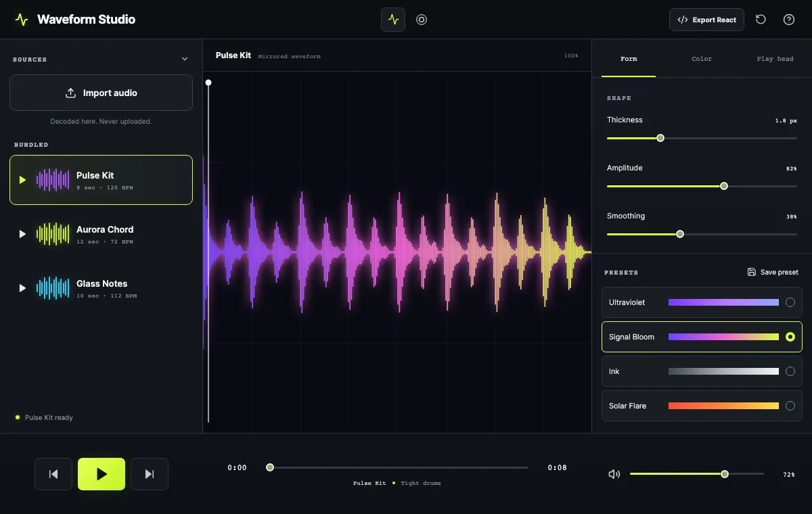The height and width of the screenshot is (514, 812).
Task: Play the Aurora Chord preview triangle
Action: click(x=22, y=234)
